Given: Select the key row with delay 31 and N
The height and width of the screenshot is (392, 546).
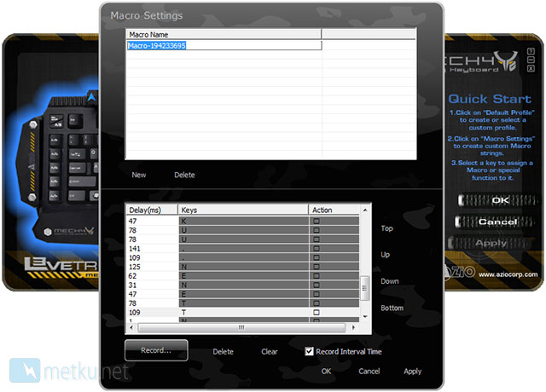Looking at the screenshot, I should coord(243,285).
